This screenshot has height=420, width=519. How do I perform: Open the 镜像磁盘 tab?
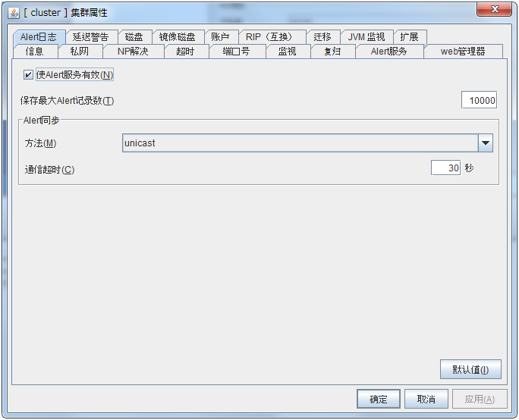[178, 37]
